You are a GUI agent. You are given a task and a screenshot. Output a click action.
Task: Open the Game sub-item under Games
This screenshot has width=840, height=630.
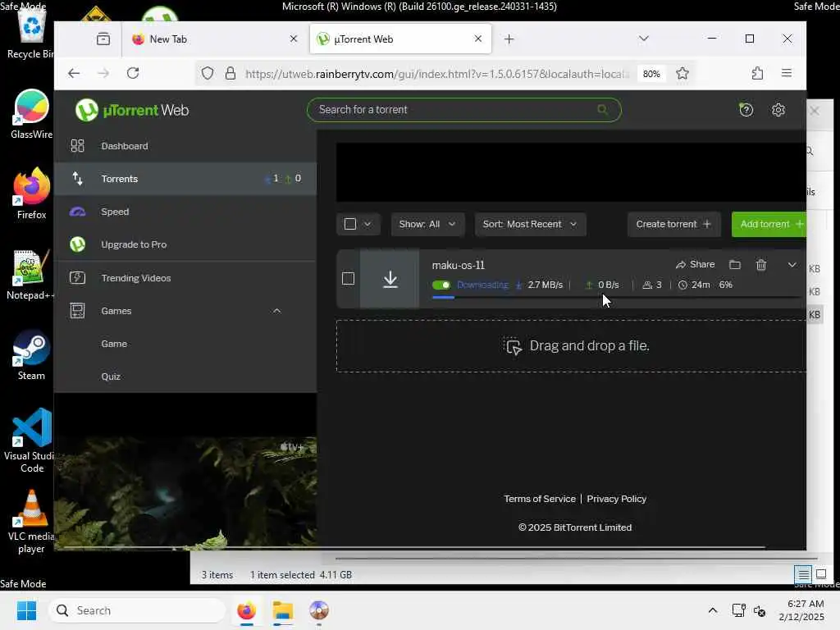pos(114,344)
